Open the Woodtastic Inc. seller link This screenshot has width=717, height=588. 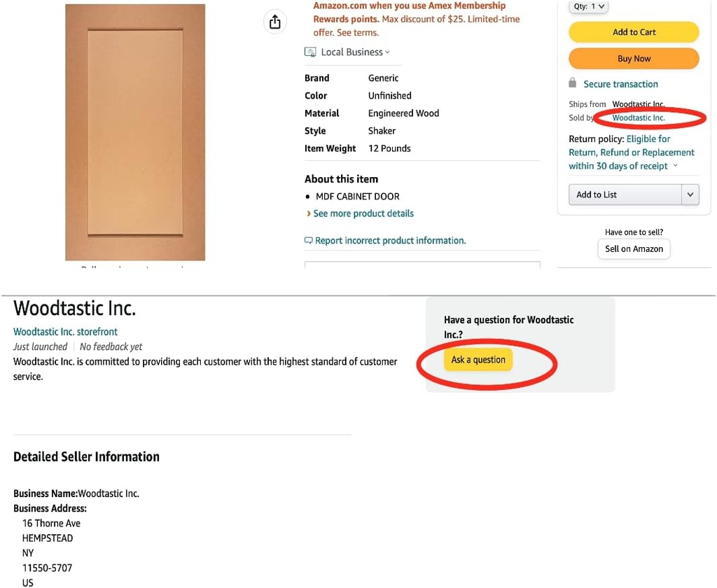coord(638,118)
